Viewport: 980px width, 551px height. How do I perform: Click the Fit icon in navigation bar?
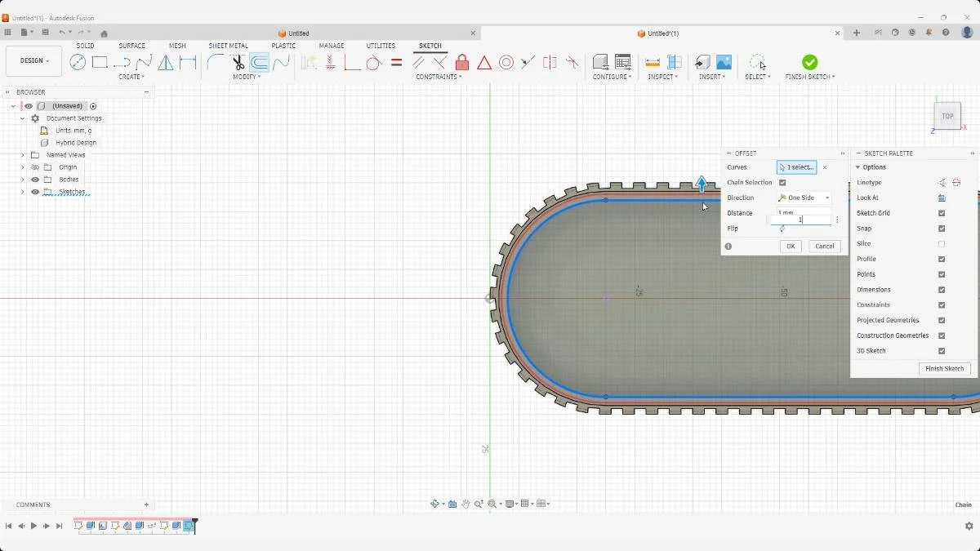493,504
